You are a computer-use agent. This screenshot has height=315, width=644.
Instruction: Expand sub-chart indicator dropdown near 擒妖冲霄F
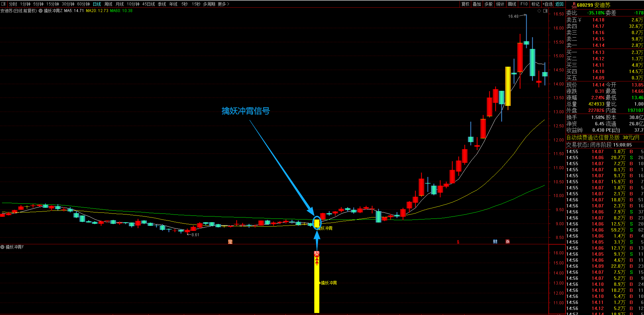click(x=2, y=247)
